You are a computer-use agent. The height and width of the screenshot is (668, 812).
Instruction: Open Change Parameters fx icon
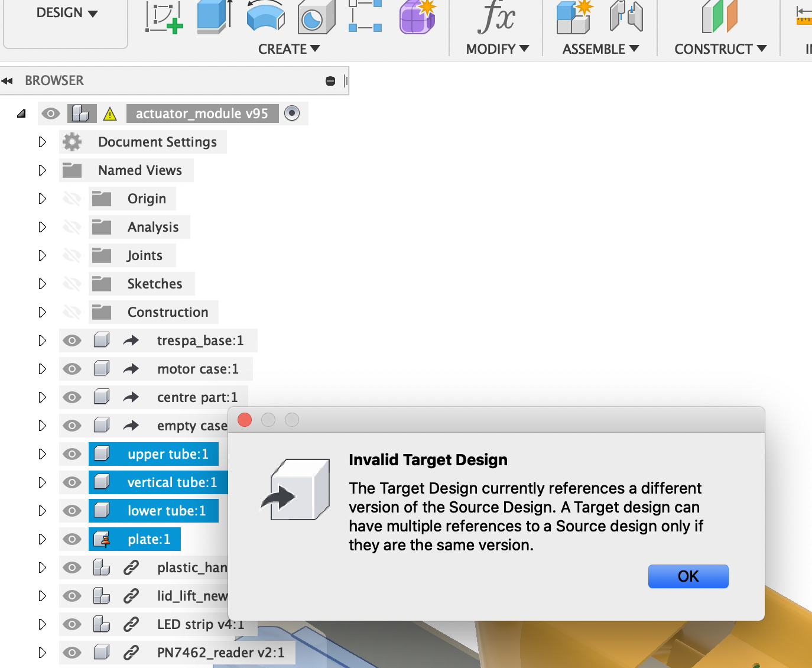[x=496, y=17]
